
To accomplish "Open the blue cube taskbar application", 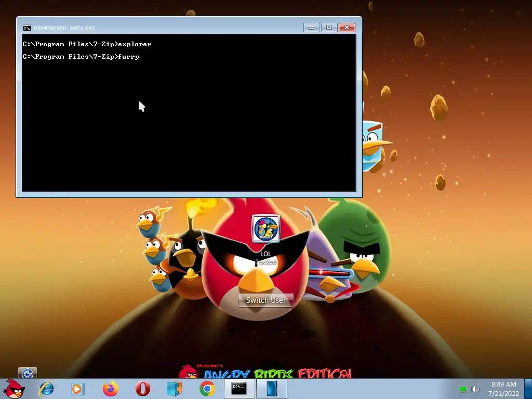I will [x=175, y=389].
